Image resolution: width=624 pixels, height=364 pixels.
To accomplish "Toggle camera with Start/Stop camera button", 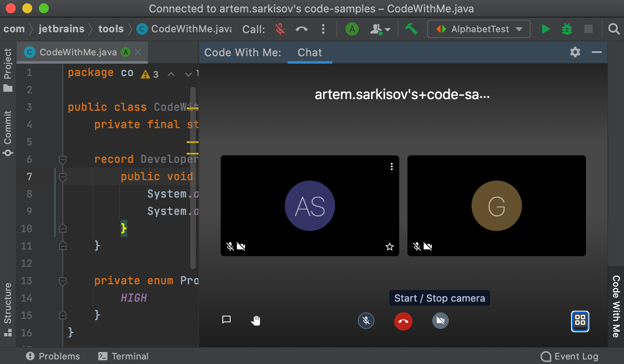I will coord(440,321).
